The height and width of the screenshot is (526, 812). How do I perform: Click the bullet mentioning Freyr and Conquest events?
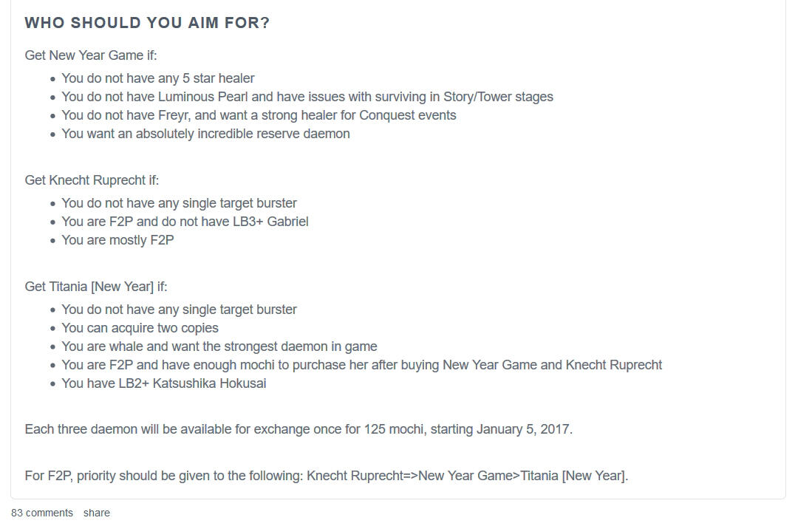point(259,115)
